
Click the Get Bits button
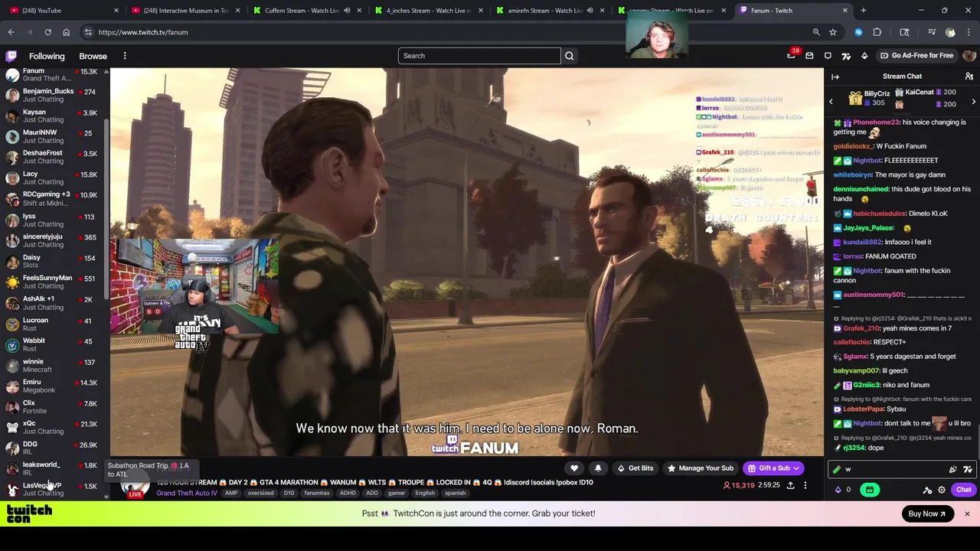(x=635, y=468)
